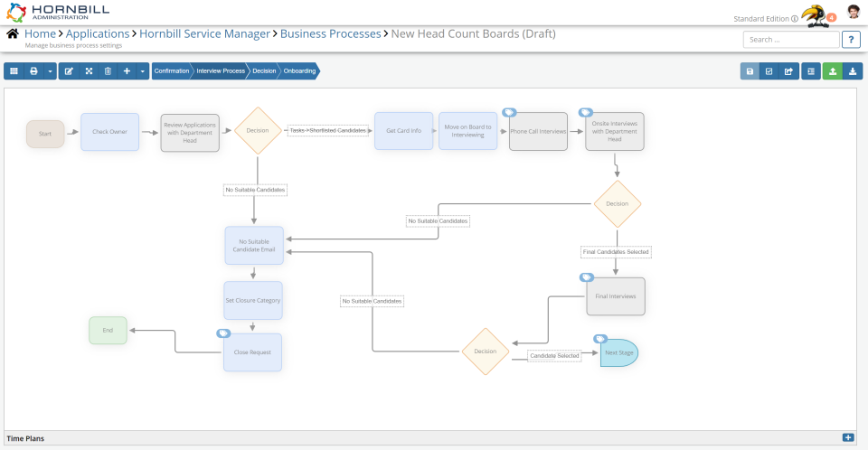Open the dropdown arrow beside print icon
Image resolution: width=868 pixels, height=450 pixels.
[50, 70]
